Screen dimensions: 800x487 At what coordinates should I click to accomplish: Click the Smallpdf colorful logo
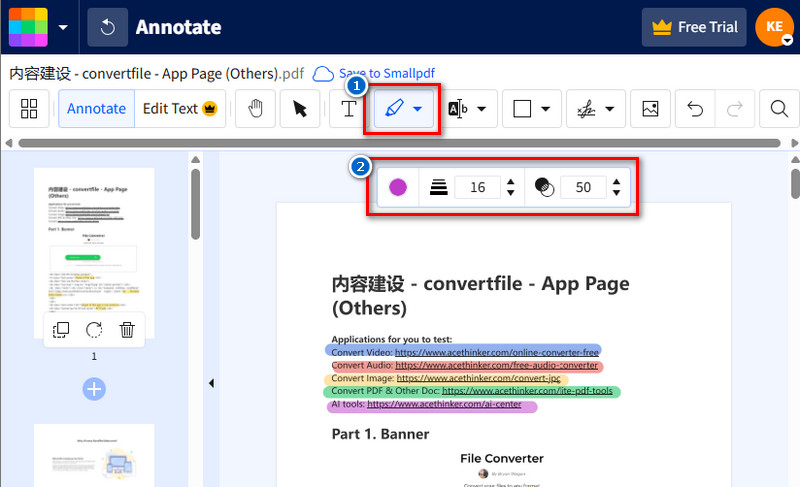tap(28, 27)
